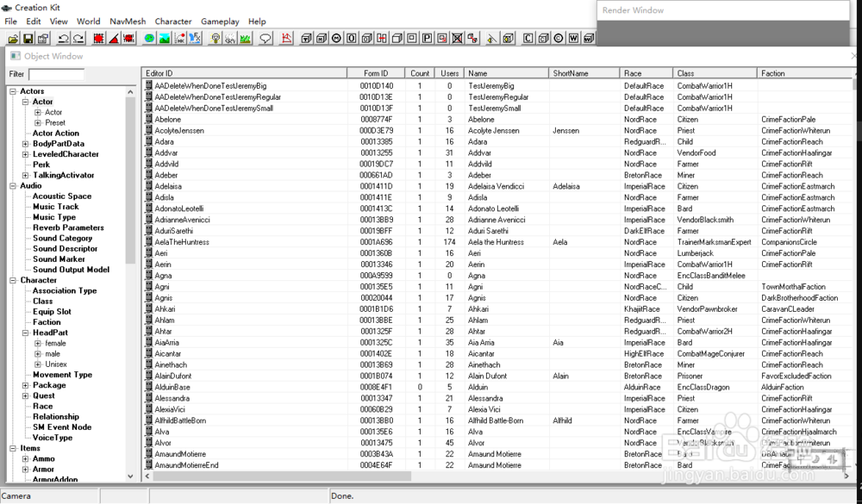Select the Faction tree item
Screen dimensions: 862x504
click(47, 322)
